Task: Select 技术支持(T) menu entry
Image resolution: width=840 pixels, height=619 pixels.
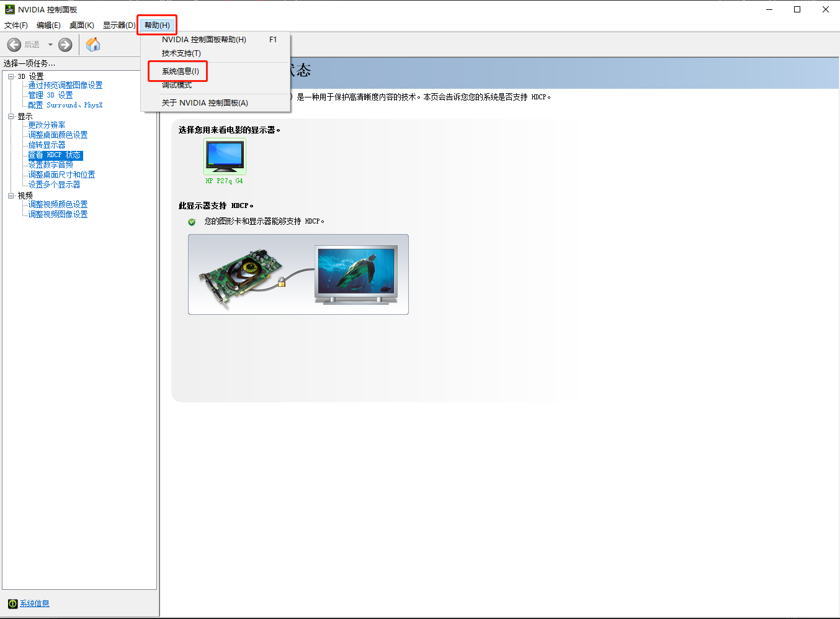Action: [x=215, y=53]
